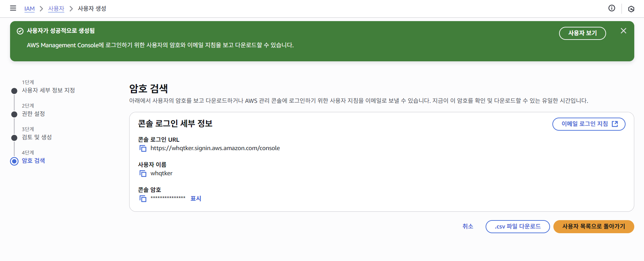Open the info panel icon
The width and height of the screenshot is (644, 261).
click(611, 8)
